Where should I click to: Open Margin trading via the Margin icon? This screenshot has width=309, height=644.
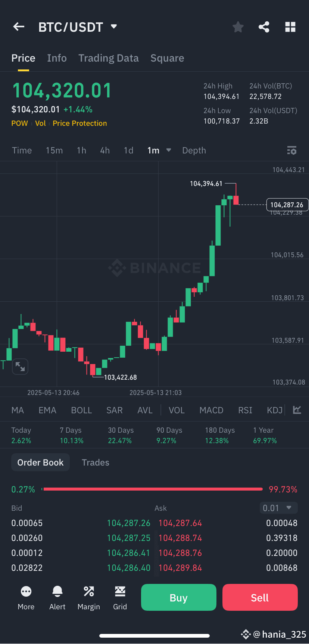[x=88, y=597]
